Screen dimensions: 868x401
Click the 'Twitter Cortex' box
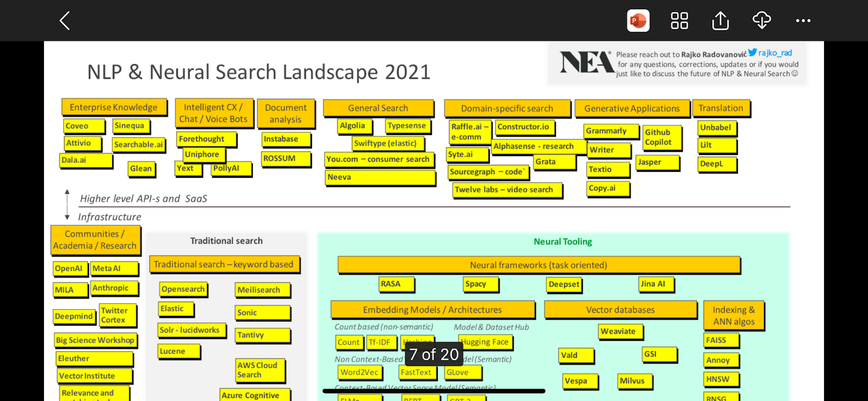pos(118,315)
